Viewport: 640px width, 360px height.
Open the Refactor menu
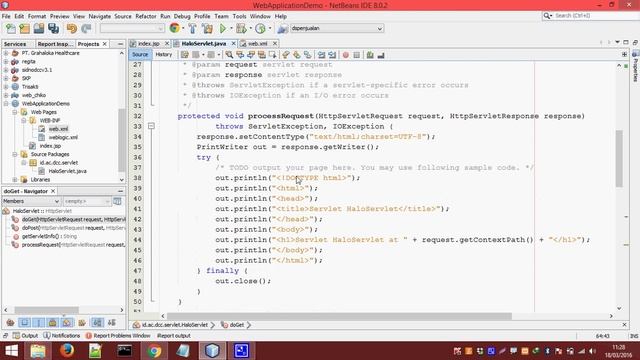pyautogui.click(x=146, y=16)
